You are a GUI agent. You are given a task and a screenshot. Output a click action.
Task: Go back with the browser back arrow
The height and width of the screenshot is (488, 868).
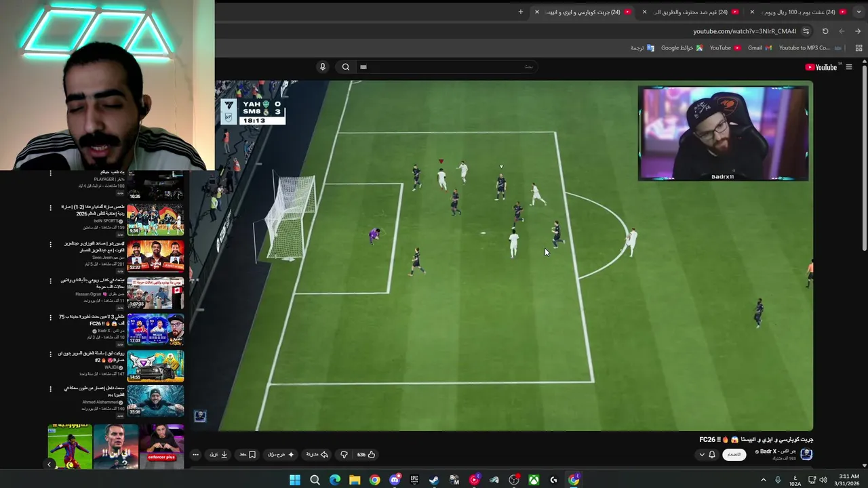pos(858,31)
